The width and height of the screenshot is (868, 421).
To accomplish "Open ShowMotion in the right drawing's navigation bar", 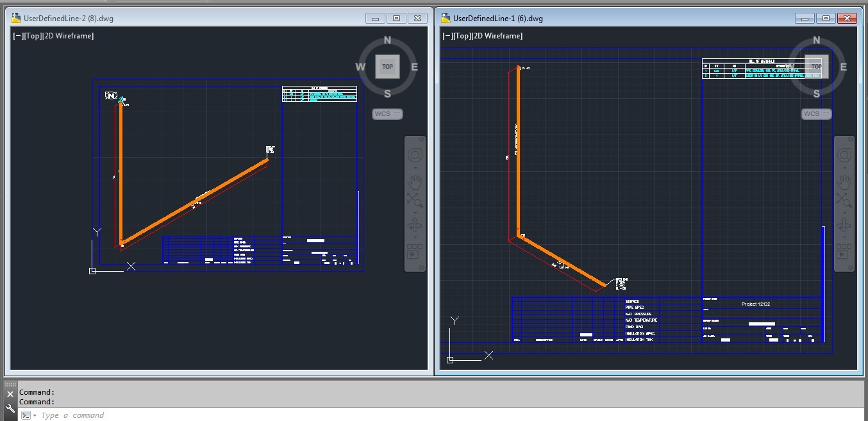I will [x=844, y=251].
